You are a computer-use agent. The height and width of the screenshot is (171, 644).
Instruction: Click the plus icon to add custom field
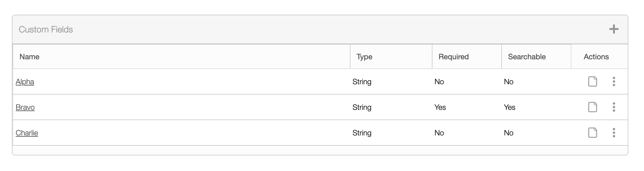(x=614, y=29)
